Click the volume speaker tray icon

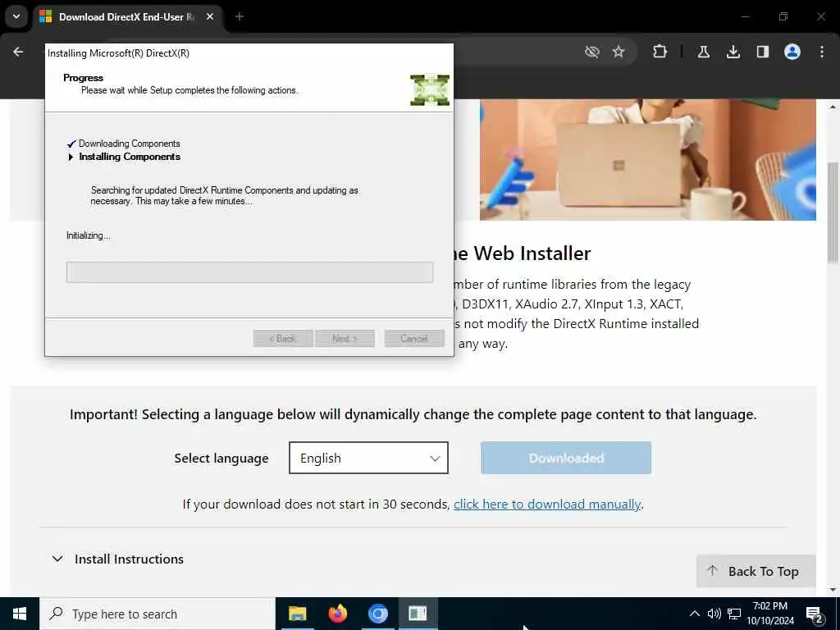714,614
